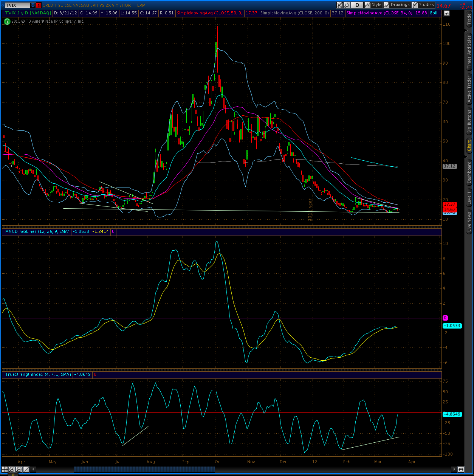Screen dimensions: 474x476
Task: Open the Studies menu
Action: coord(423,5)
